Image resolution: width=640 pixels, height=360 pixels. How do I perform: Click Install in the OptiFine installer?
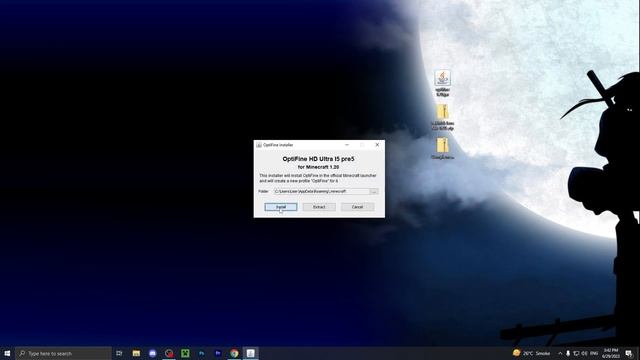point(281,207)
